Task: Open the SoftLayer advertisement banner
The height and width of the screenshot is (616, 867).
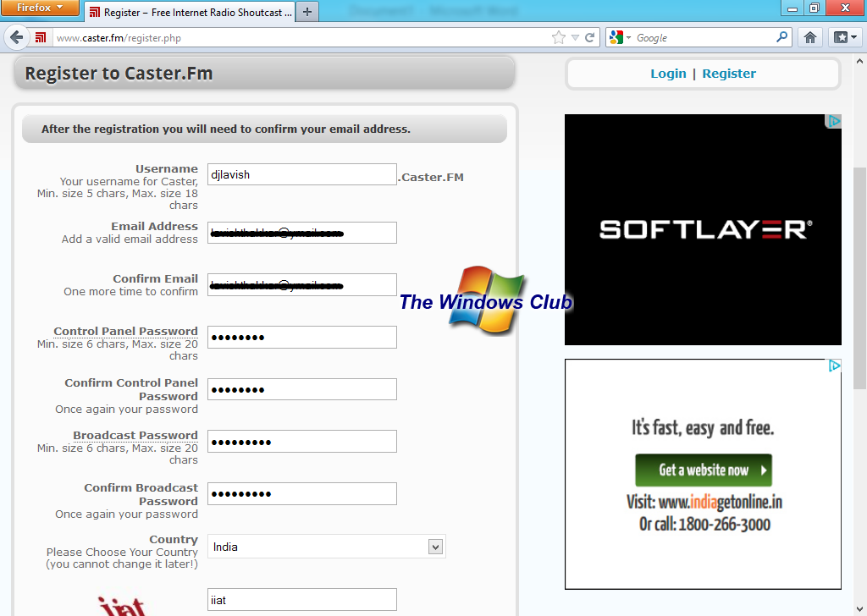Action: tap(703, 230)
